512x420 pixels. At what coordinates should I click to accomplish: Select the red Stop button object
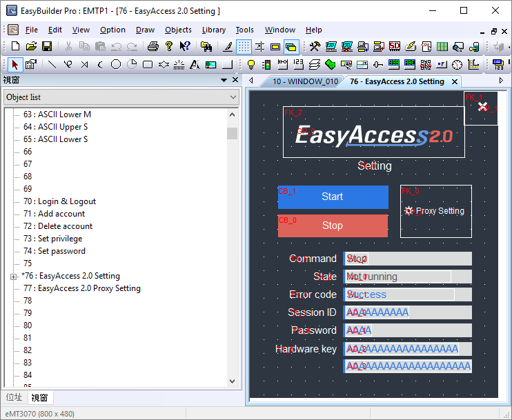click(333, 226)
